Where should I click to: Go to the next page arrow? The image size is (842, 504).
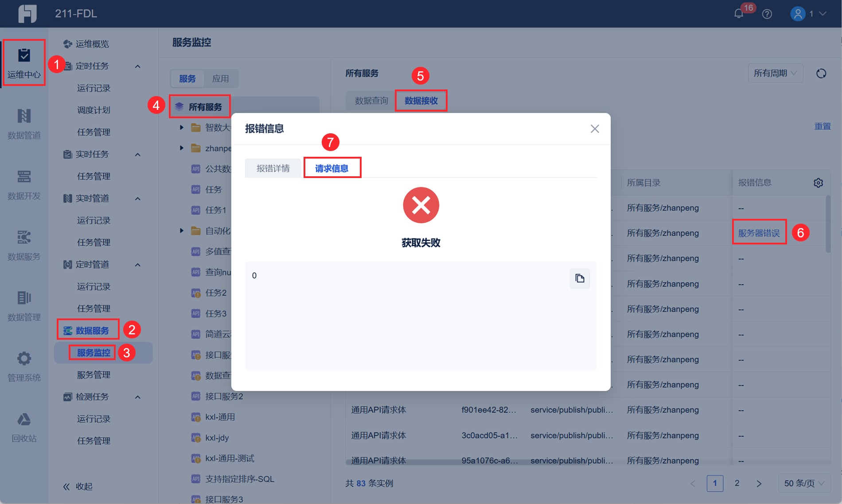759,483
